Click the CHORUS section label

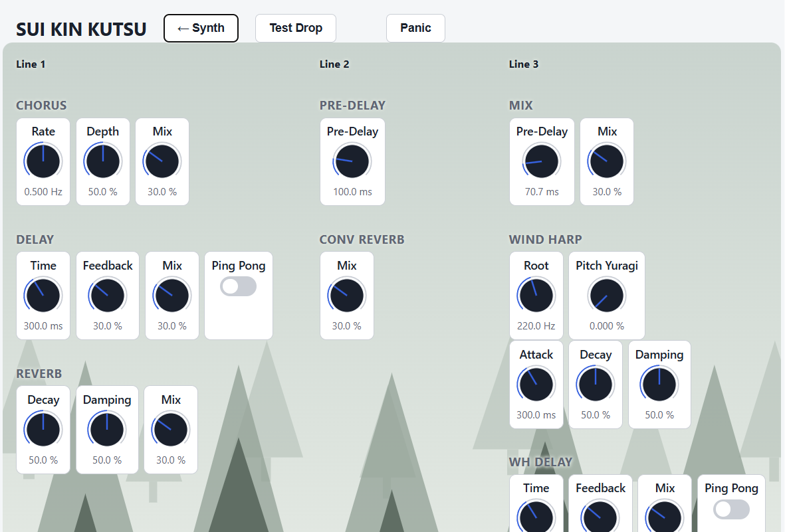(x=41, y=106)
